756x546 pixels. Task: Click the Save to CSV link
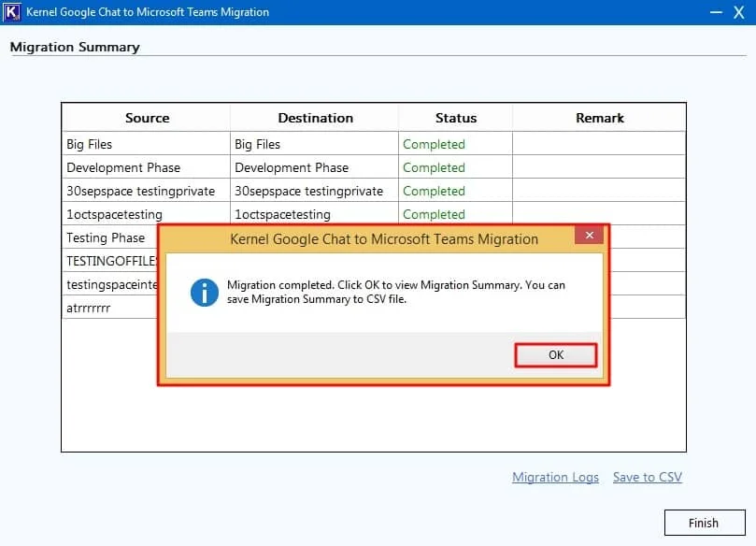[x=647, y=477]
